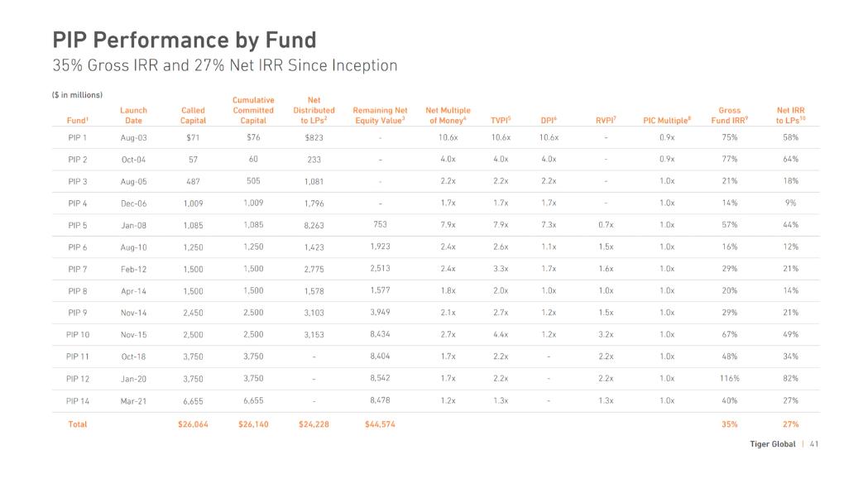Select the PIP 14 row label
This screenshot has width=868, height=493.
78,400
